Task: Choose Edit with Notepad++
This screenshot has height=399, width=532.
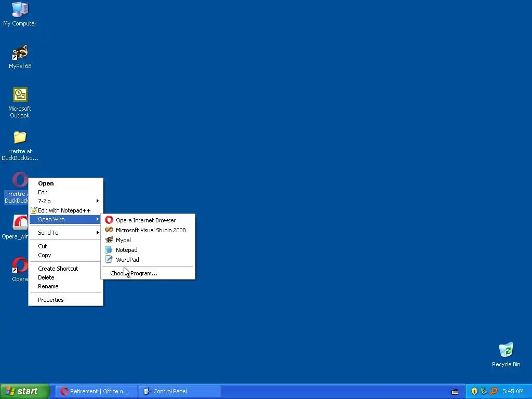Action: coord(65,210)
